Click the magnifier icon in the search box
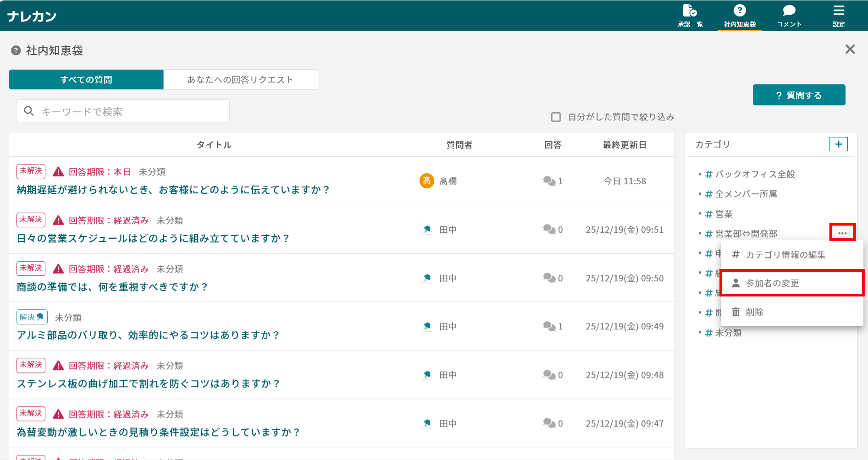This screenshot has height=460, width=868. point(28,110)
